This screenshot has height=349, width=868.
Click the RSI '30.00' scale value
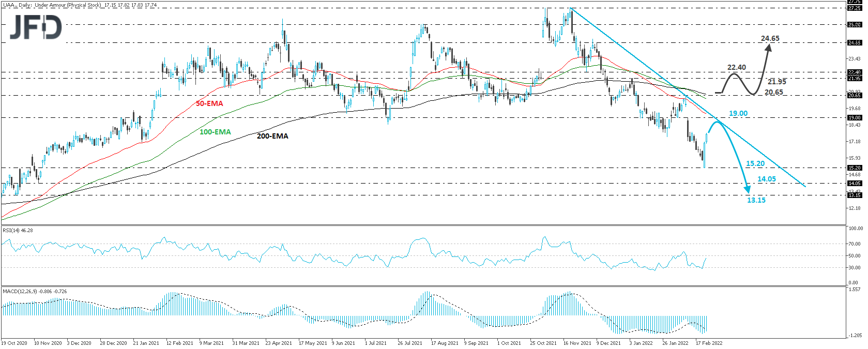coord(855,268)
